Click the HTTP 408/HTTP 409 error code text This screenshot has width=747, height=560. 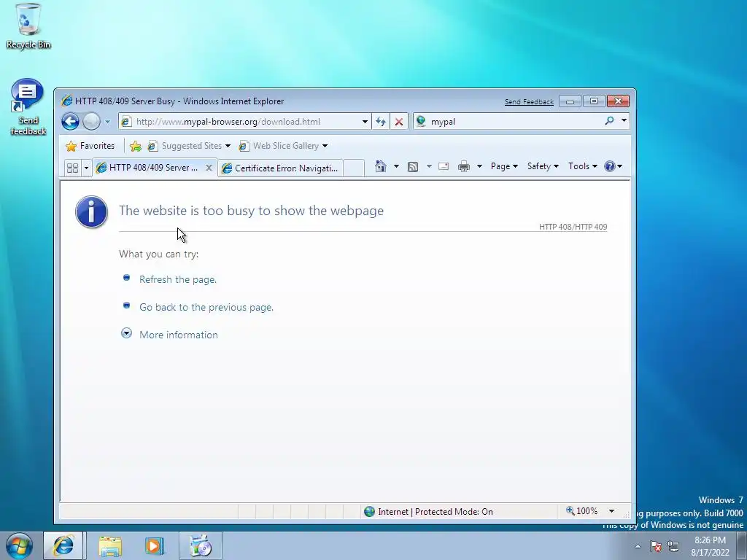click(573, 227)
